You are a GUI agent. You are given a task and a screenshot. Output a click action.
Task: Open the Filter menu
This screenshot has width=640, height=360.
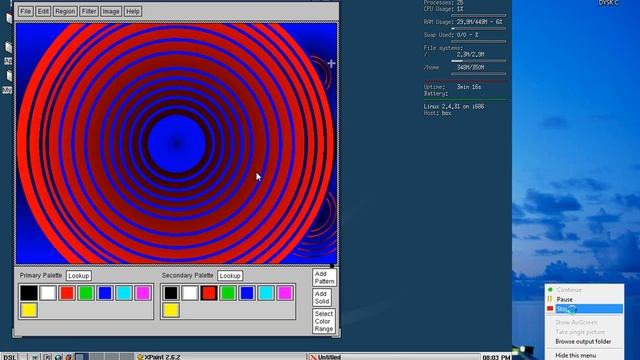click(89, 11)
